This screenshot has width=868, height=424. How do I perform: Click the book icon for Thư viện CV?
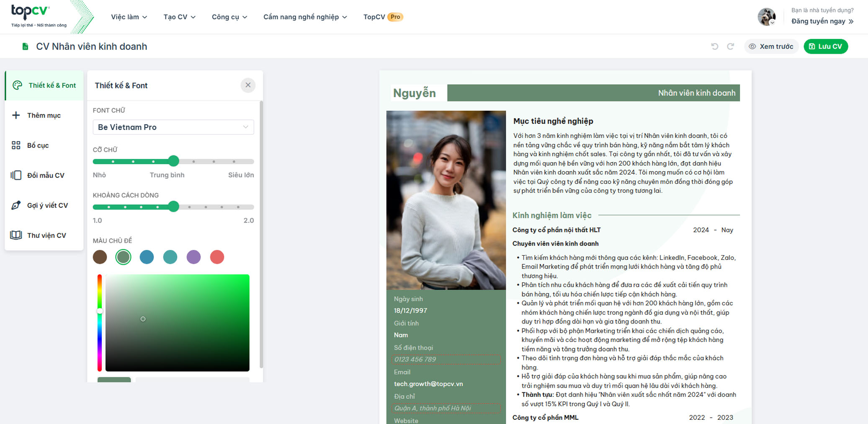(16, 235)
